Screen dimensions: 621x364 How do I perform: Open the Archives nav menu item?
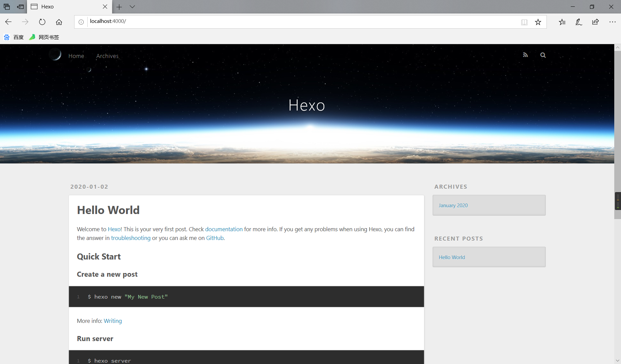pos(107,56)
